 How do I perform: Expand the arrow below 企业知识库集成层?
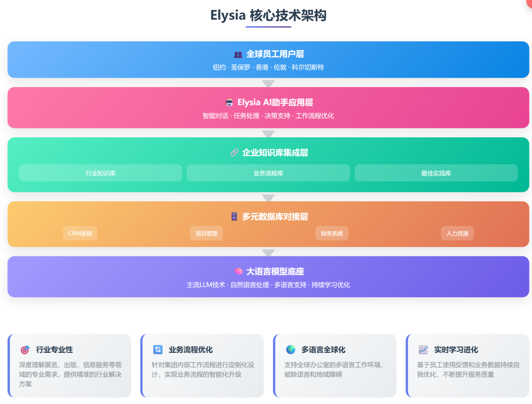(x=268, y=198)
